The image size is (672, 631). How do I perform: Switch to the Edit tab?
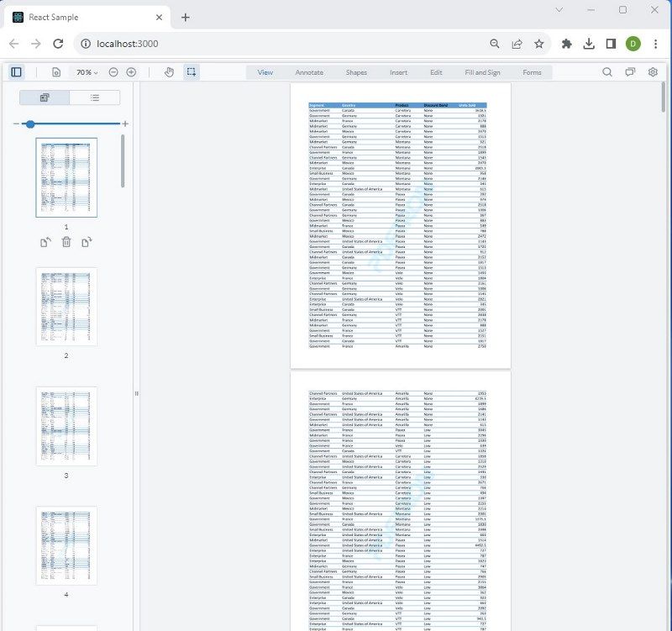tap(436, 72)
